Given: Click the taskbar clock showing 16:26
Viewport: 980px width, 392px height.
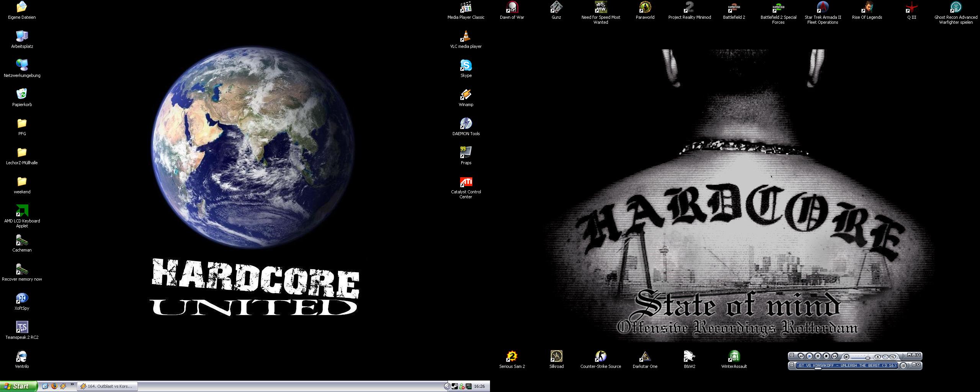Looking at the screenshot, I should click(479, 386).
